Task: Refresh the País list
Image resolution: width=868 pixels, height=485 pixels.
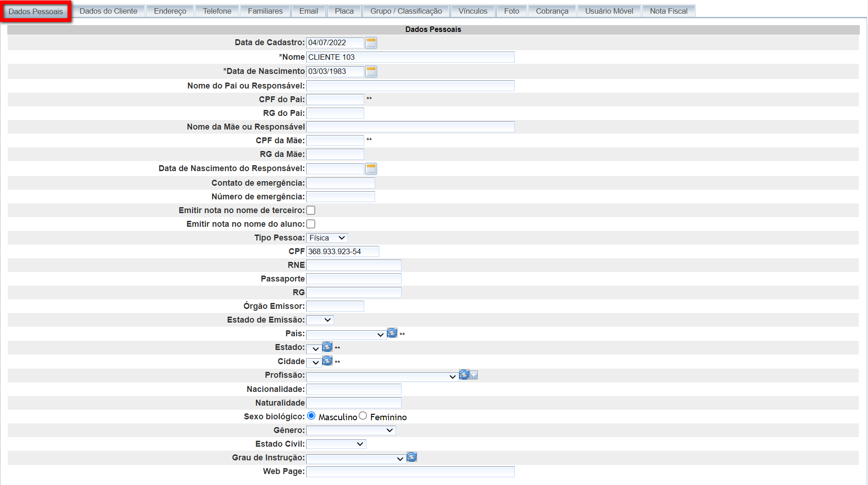Action: coord(392,333)
